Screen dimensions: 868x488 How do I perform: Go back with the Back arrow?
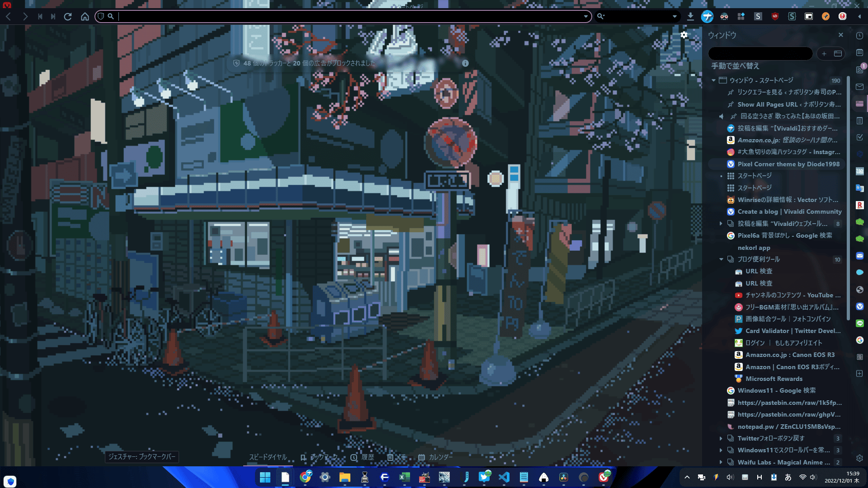tap(9, 17)
